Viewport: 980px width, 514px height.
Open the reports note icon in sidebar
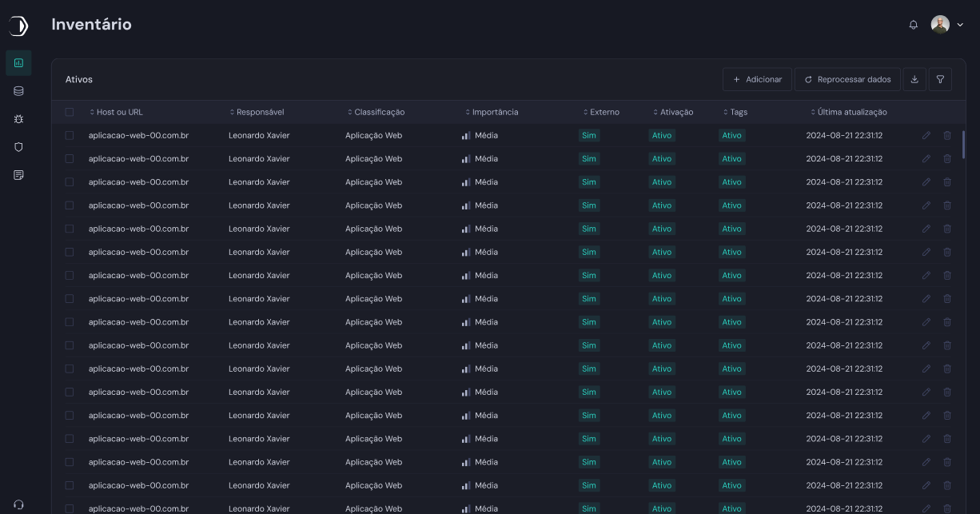[18, 175]
